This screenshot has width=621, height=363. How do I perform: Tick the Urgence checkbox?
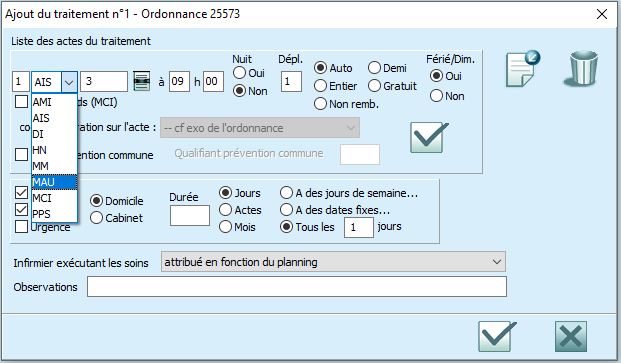pyautogui.click(x=21, y=226)
